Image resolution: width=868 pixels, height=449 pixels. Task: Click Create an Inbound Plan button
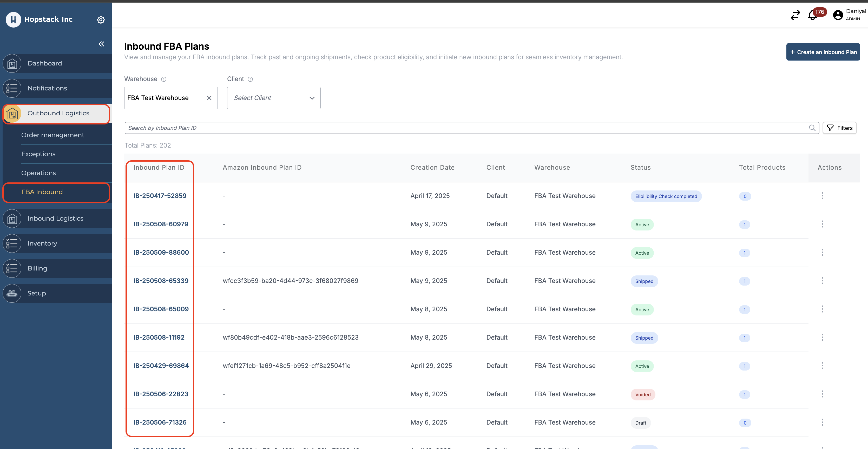coord(823,52)
